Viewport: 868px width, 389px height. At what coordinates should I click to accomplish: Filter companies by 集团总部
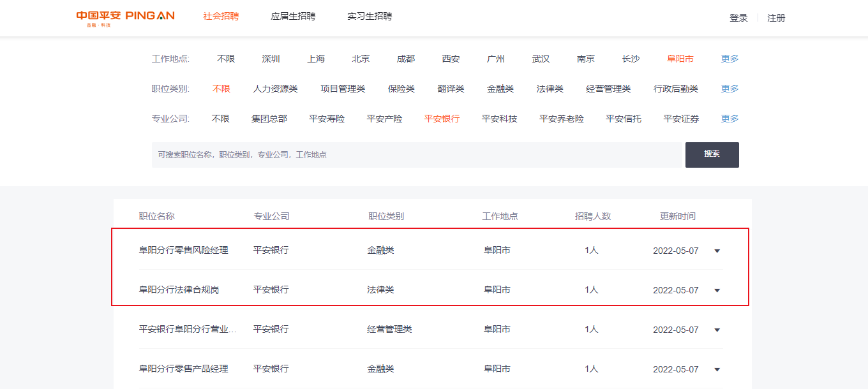point(269,119)
